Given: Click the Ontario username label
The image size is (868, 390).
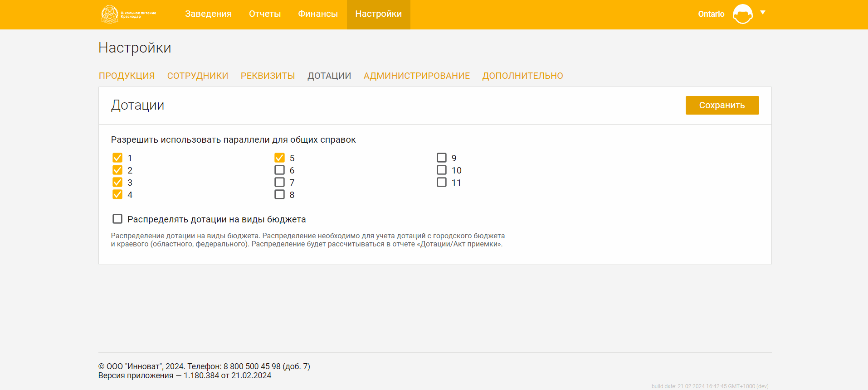Looking at the screenshot, I should pos(711,14).
